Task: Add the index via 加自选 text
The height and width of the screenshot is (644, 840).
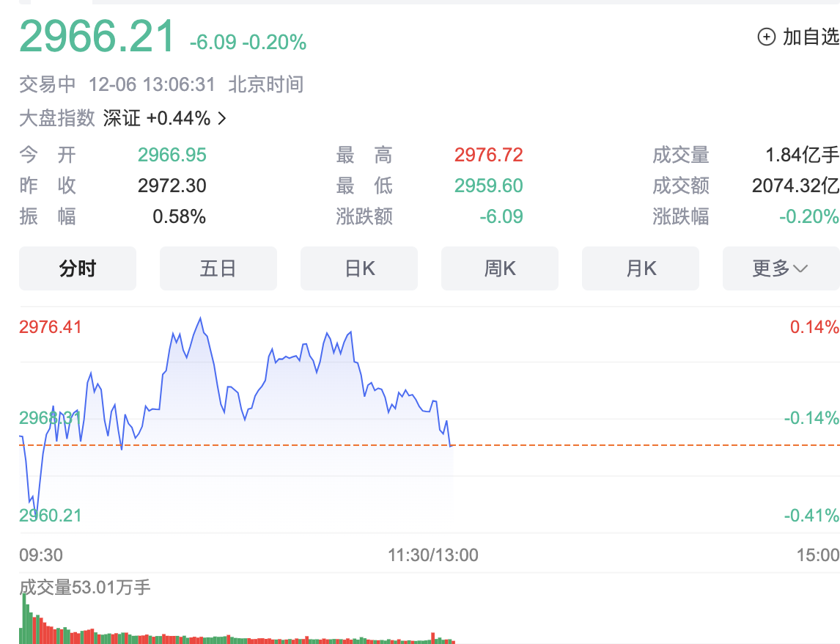Action: coord(810,37)
